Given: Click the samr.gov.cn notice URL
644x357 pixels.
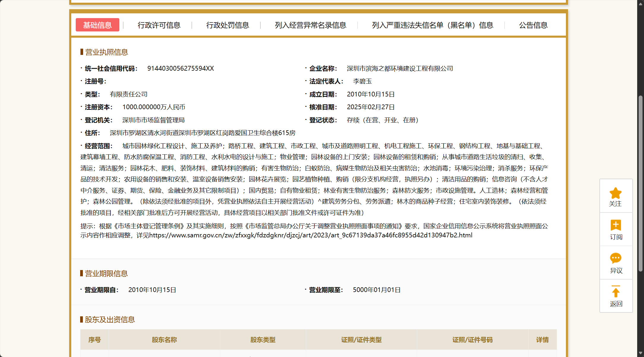Looking at the screenshot, I should tap(311, 235).
